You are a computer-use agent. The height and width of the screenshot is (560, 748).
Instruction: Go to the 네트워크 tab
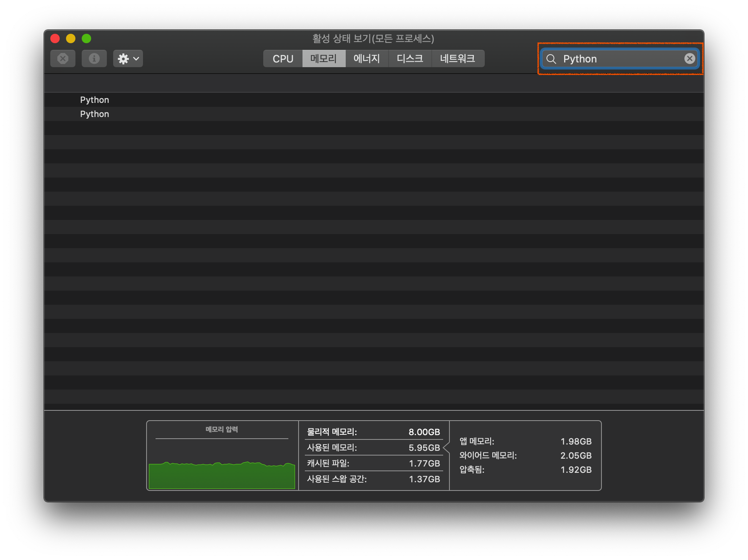pos(458,59)
